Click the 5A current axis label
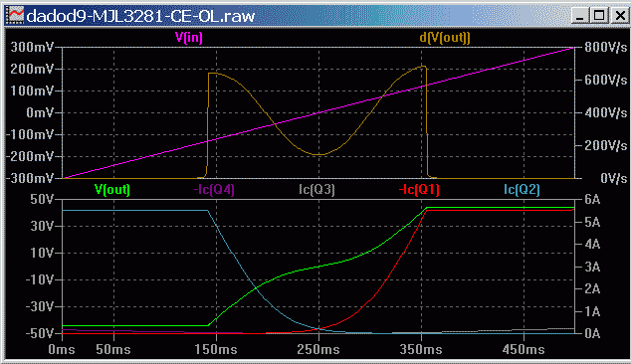Viewport: 631px width, 364px height. click(592, 222)
